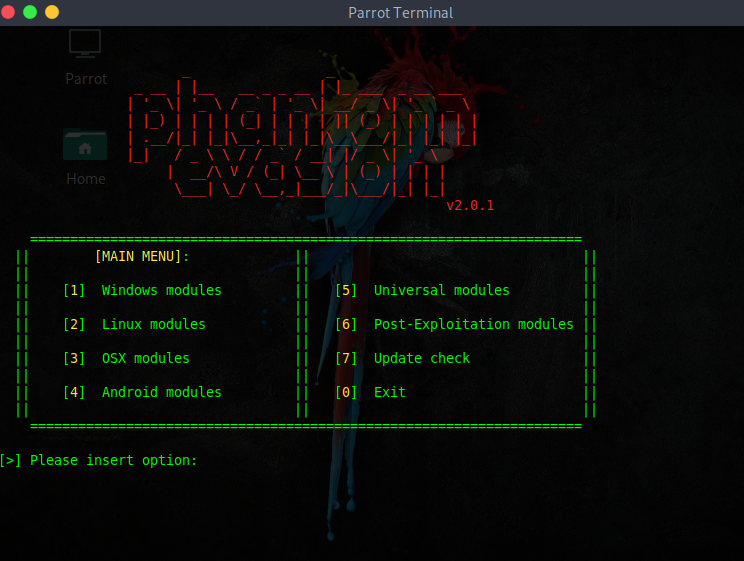Click the [1] option number
744x561 pixels.
[x=74, y=290]
